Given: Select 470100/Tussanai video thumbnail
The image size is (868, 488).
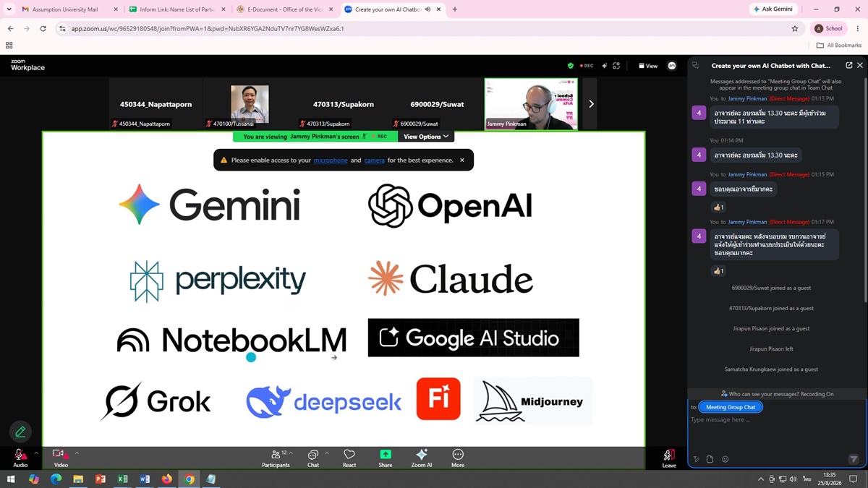Looking at the screenshot, I should coord(250,104).
